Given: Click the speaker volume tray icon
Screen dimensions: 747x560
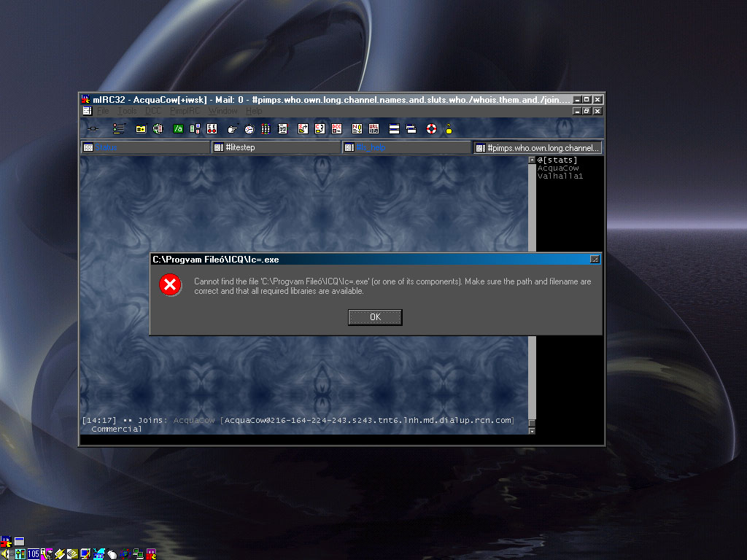Looking at the screenshot, I should [6, 554].
